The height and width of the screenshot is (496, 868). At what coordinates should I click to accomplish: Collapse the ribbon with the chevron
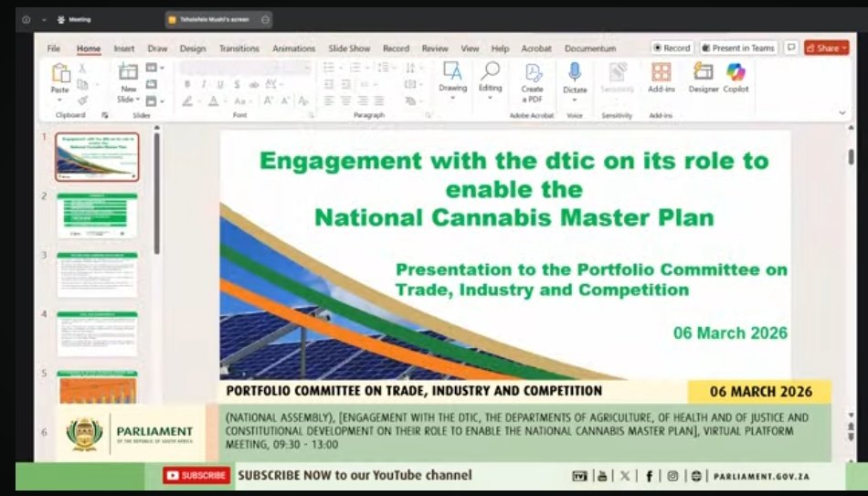tap(842, 113)
